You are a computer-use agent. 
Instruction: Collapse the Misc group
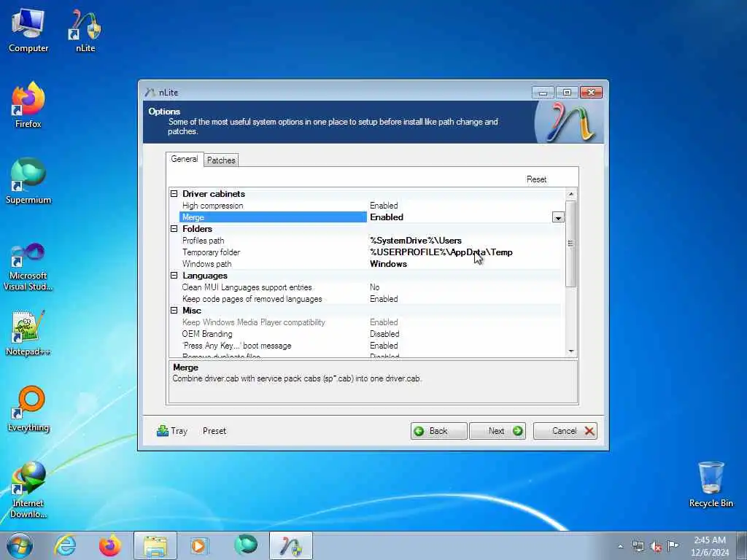(x=174, y=311)
